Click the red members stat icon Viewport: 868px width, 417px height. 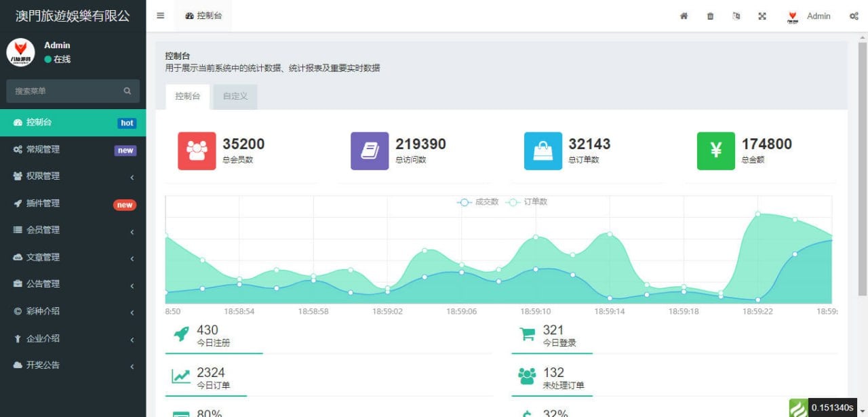click(x=196, y=151)
